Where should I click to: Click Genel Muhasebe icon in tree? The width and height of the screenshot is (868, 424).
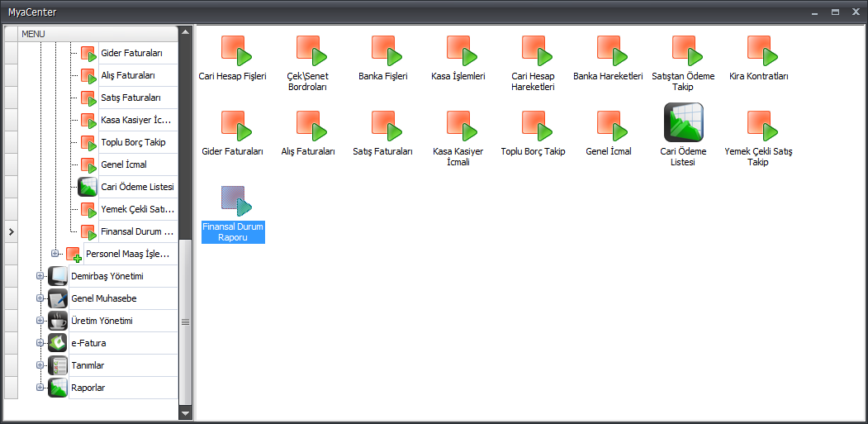tap(58, 298)
